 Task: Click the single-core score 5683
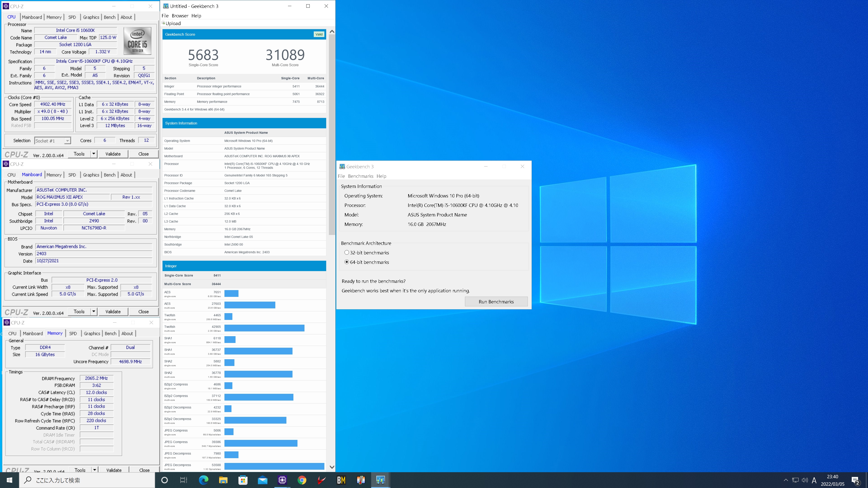(203, 55)
